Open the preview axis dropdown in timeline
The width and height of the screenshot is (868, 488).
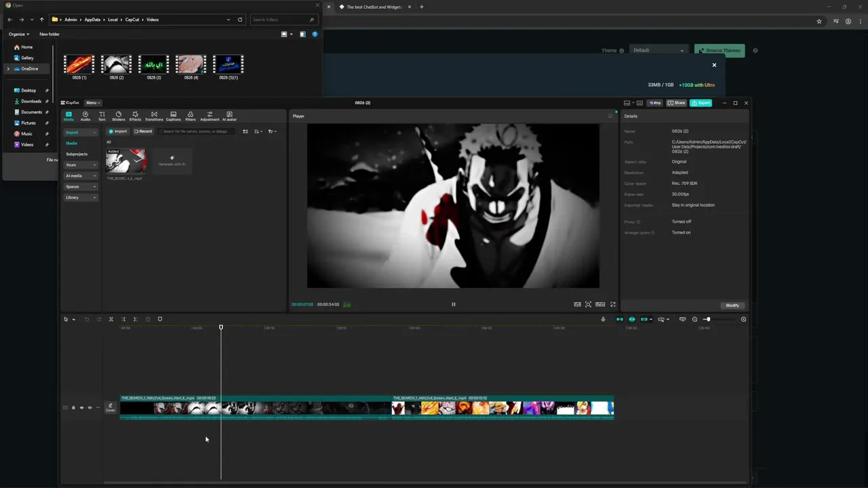tap(664, 319)
